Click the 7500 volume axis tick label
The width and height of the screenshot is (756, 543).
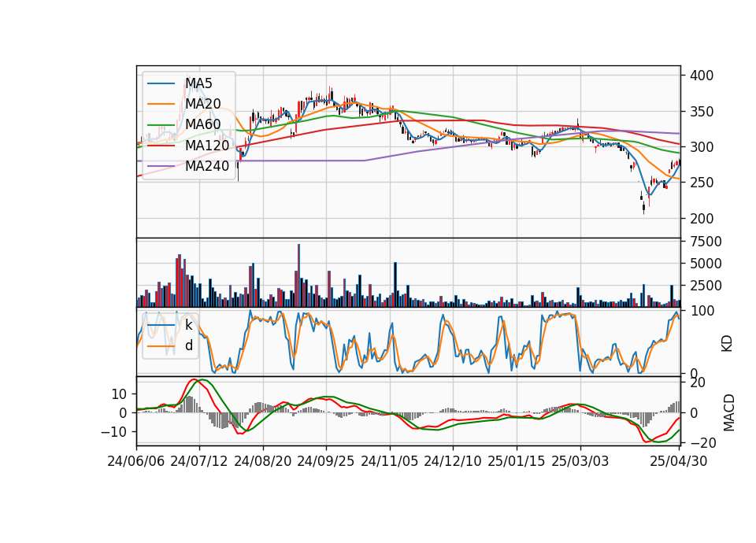coord(706,242)
